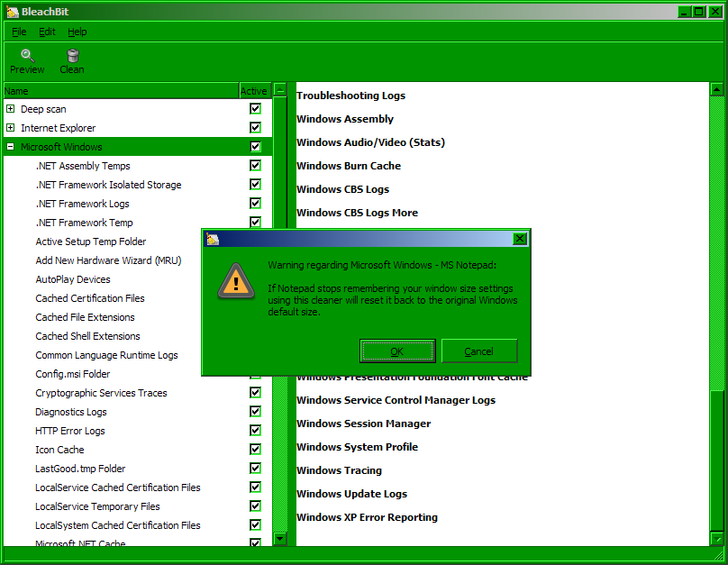This screenshot has height=565, width=728.
Task: Click Windows Audio/Video (Stats) heading
Action: click(x=370, y=142)
